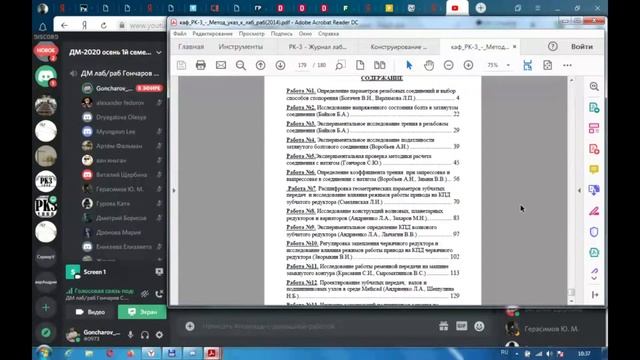This screenshot has width=640, height=360.
Task: Open the Подпись menu
Action: [282, 34]
